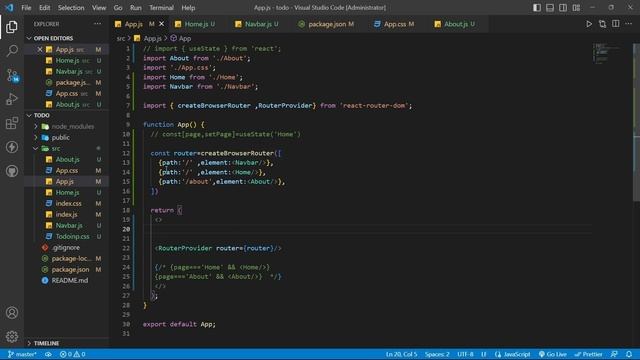Open the Source Control view
This screenshot has height=360, width=640.
point(12,75)
